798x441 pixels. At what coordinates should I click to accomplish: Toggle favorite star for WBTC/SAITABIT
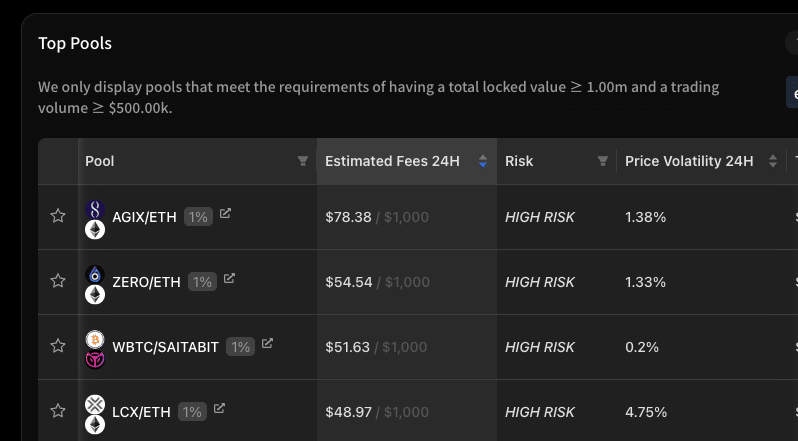tap(58, 346)
